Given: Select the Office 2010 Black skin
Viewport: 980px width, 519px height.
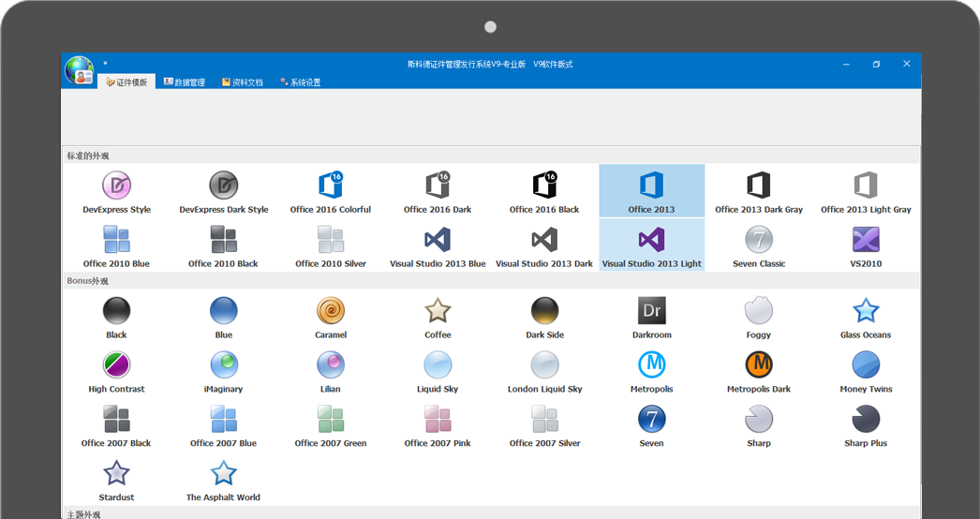Looking at the screenshot, I should click(224, 245).
